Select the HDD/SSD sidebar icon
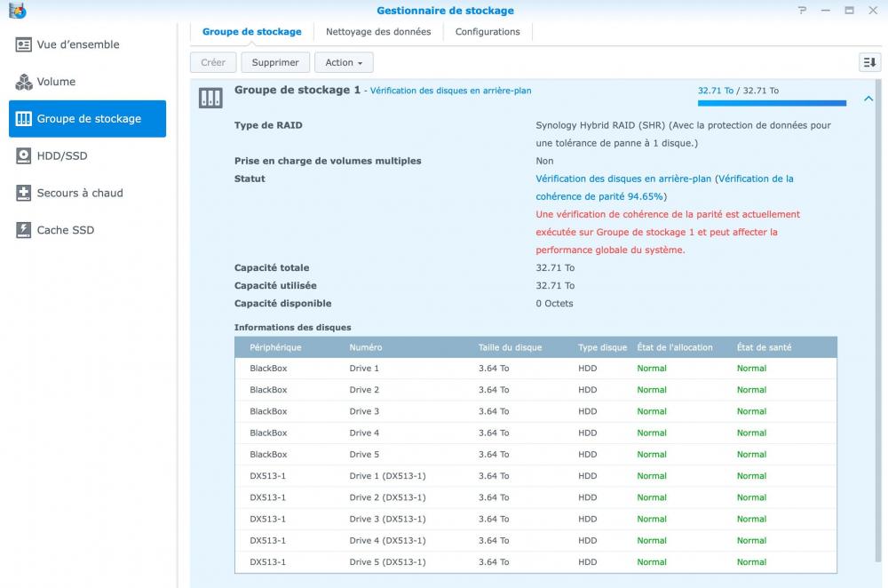The width and height of the screenshot is (888, 588). (24, 155)
